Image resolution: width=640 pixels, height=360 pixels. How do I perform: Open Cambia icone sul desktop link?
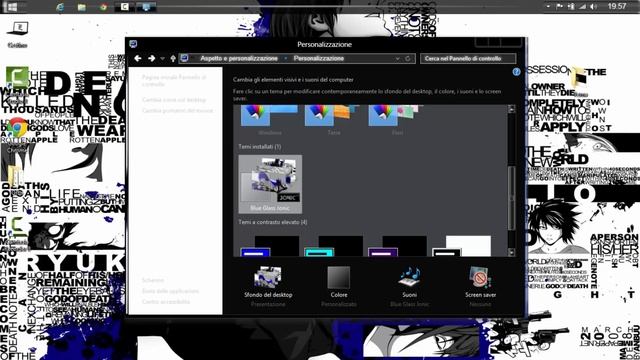[x=174, y=100]
